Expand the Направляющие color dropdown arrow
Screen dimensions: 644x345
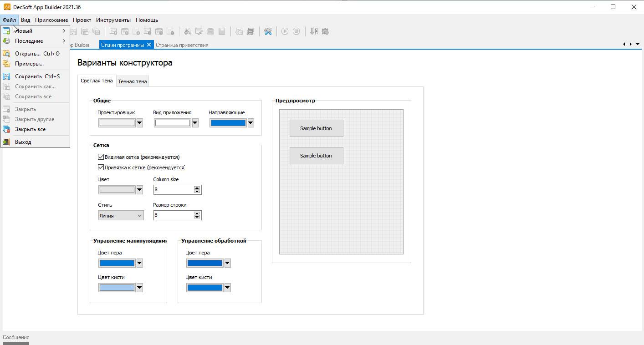tap(250, 123)
